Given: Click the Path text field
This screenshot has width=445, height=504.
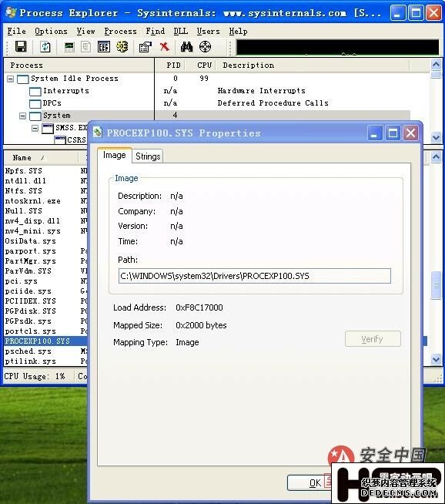Looking at the screenshot, I should [255, 276].
